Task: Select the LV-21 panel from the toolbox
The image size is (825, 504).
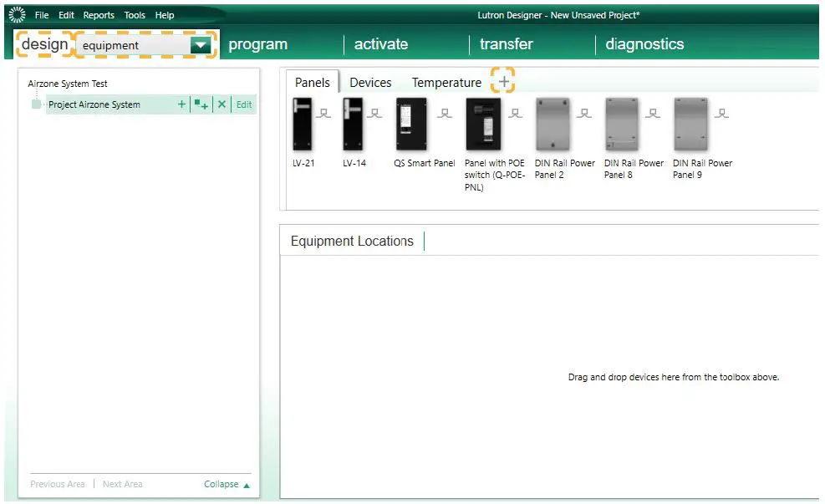Action: pos(302,125)
